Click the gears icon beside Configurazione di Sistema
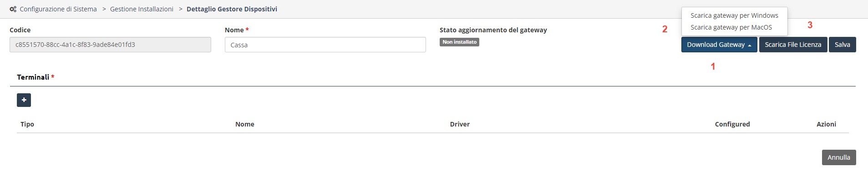This screenshot has width=868, height=172. [13, 9]
